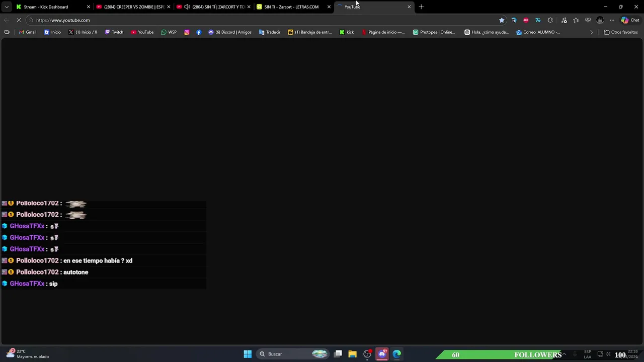Open the kick bookmark
The width and height of the screenshot is (644, 362).
(347, 32)
